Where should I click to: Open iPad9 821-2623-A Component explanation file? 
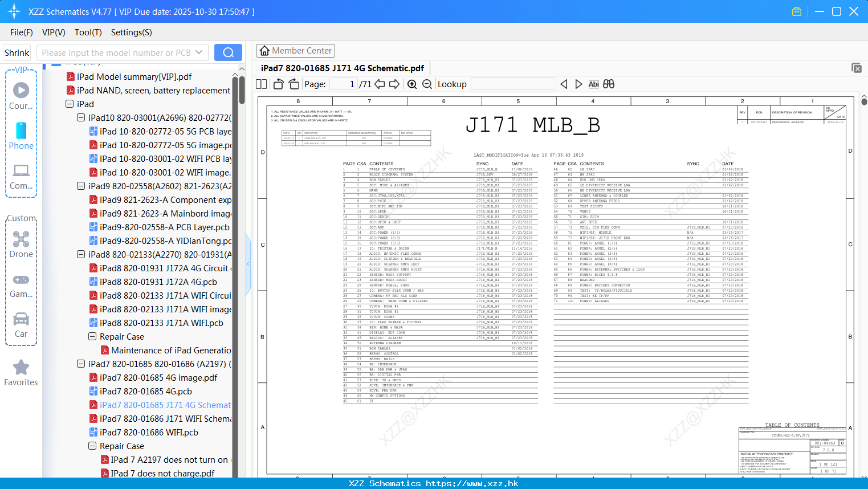[x=160, y=199]
